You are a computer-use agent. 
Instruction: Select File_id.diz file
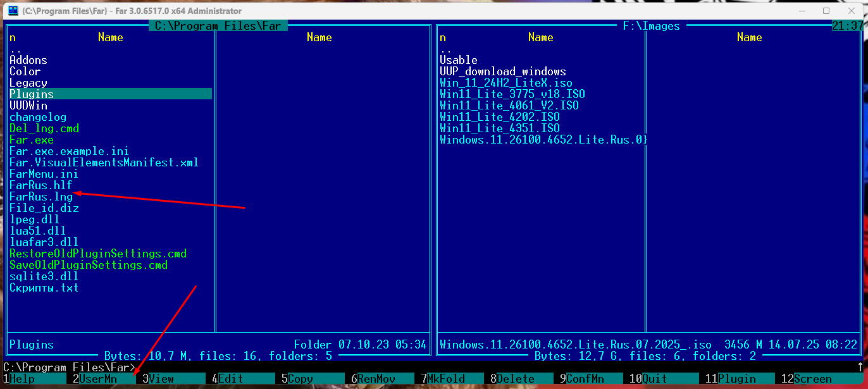pos(44,208)
